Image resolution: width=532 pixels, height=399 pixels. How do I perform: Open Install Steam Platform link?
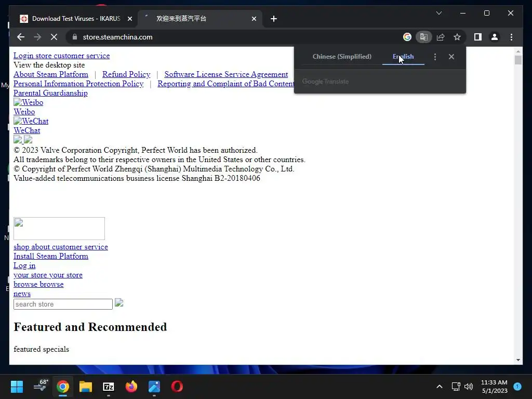point(51,256)
